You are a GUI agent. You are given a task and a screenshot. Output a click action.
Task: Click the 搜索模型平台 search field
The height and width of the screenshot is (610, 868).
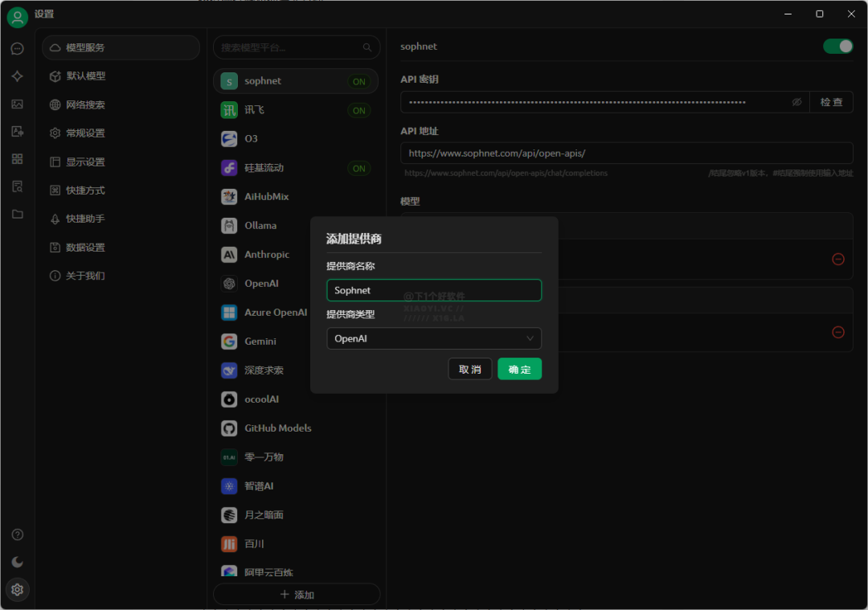(297, 47)
